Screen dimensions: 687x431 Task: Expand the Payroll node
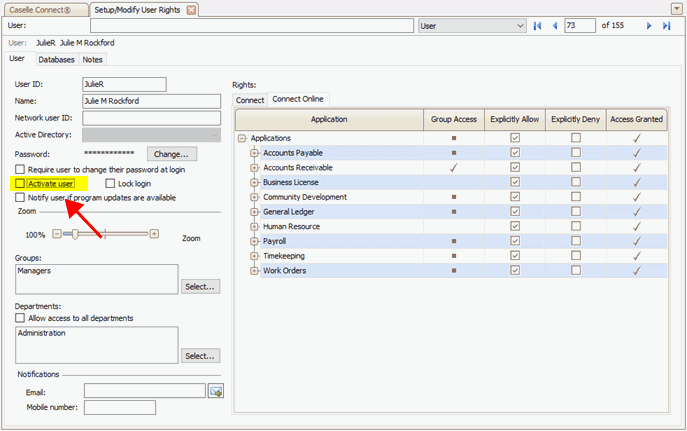[254, 241]
